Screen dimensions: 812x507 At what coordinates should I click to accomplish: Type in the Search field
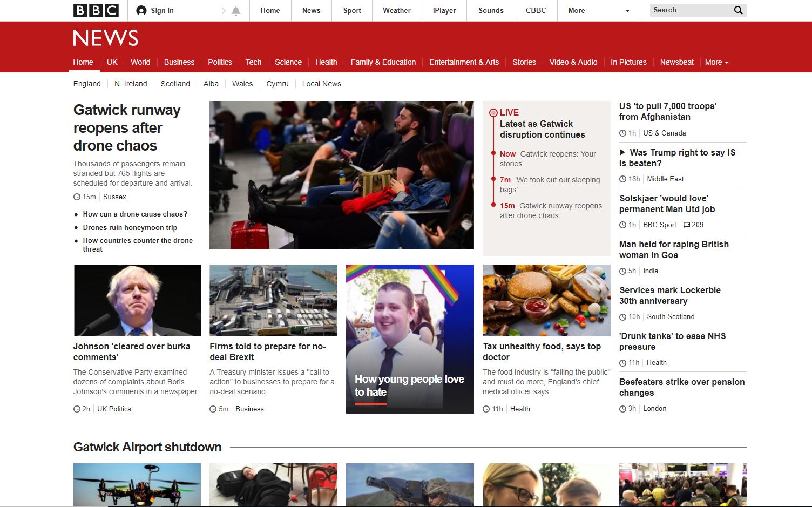[691, 10]
